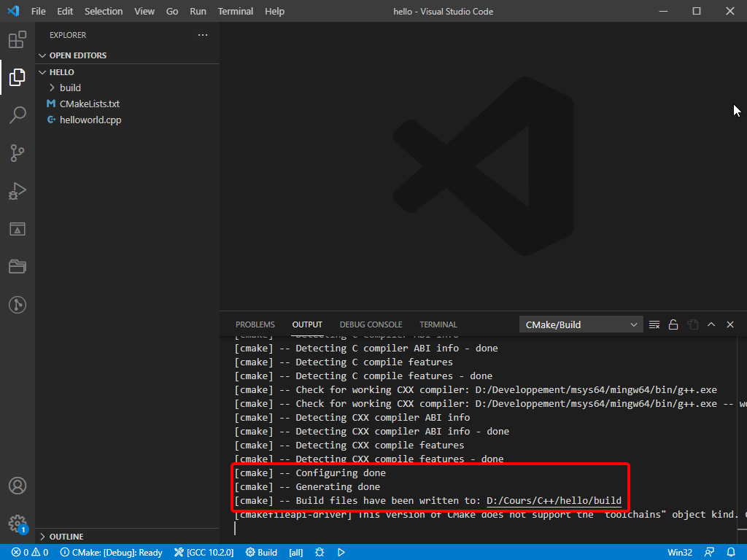Open the Go menu
This screenshot has height=560, width=747.
(x=172, y=11)
